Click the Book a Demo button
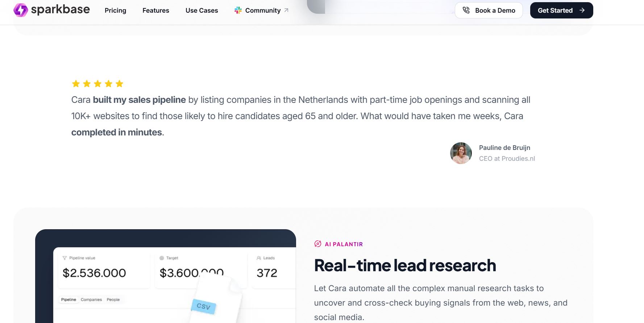Image resolution: width=644 pixels, height=323 pixels. point(489,10)
